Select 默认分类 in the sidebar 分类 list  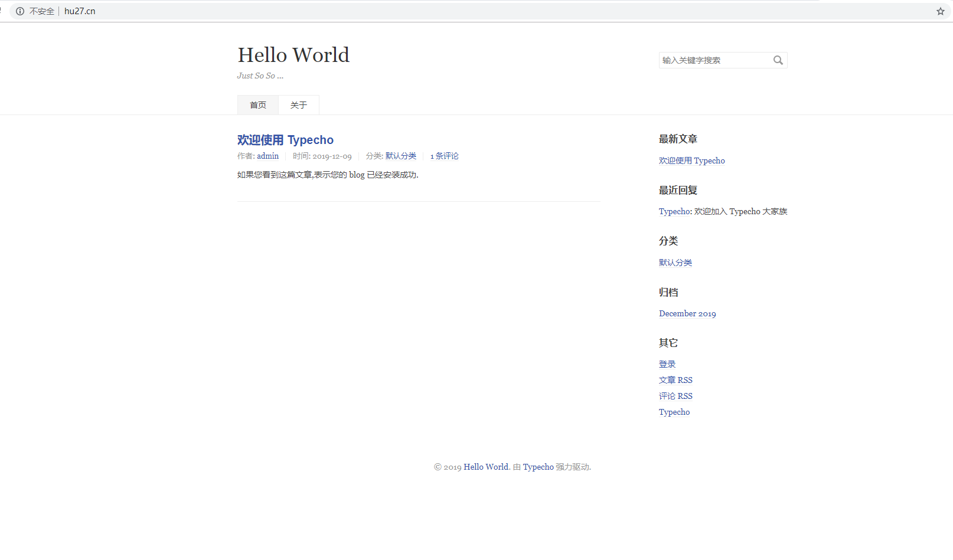675,263
